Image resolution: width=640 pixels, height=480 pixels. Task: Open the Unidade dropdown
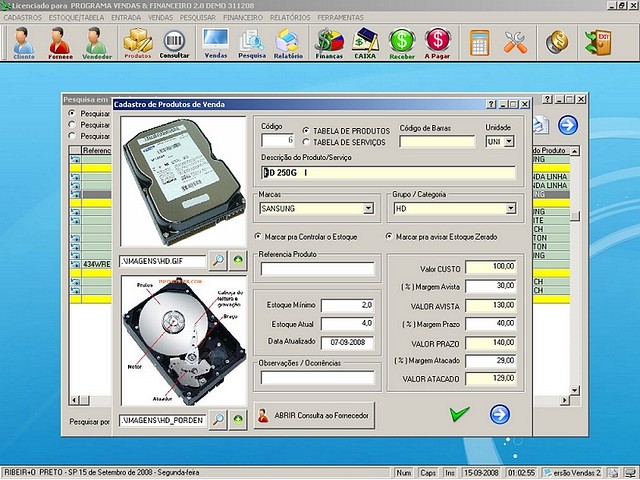pos(508,142)
